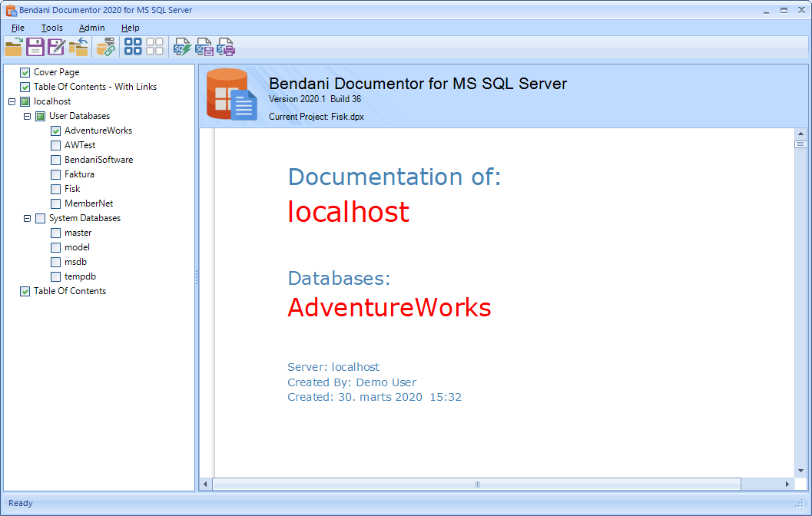
Task: Click the red localhost heading text
Action: pos(349,212)
